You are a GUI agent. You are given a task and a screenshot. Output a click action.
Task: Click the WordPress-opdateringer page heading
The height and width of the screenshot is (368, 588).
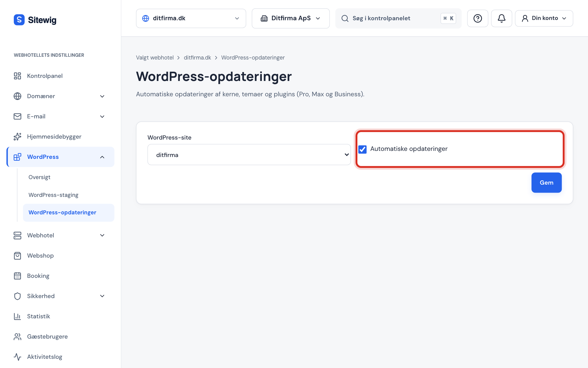214,77
